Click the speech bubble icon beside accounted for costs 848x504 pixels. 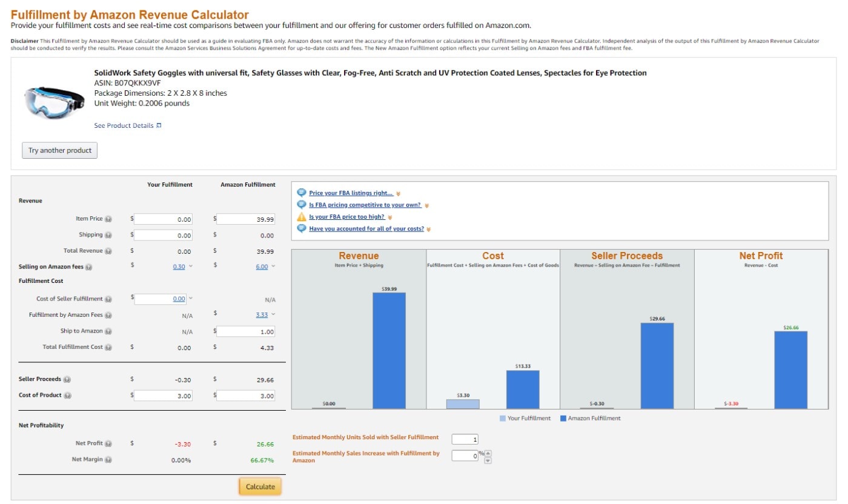click(302, 228)
